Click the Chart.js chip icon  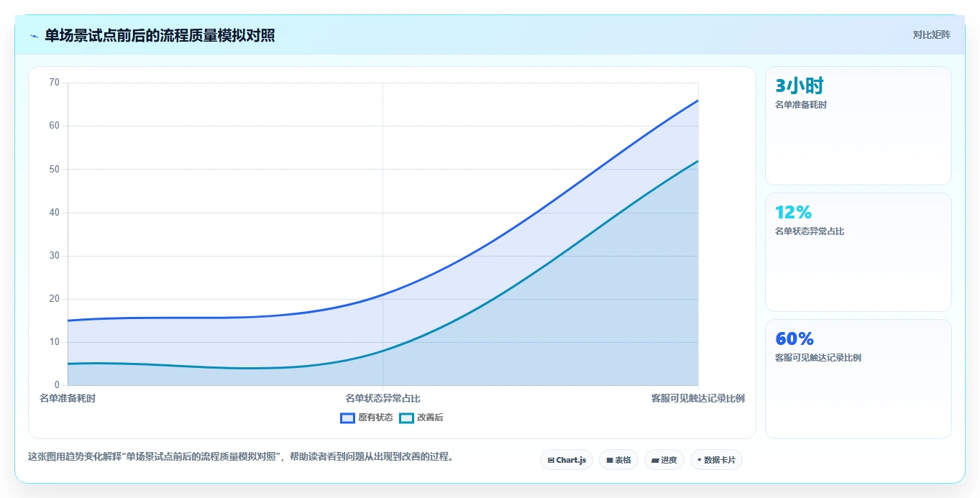[x=551, y=460]
